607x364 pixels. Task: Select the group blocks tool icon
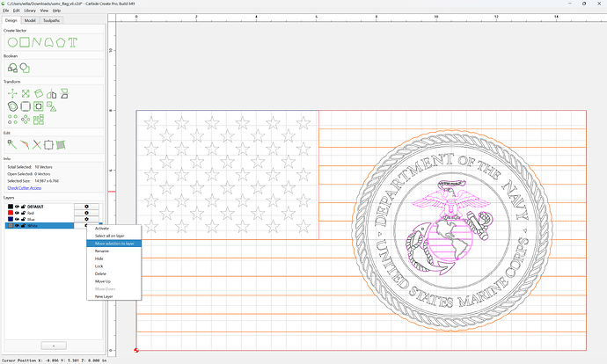pyautogui.click(x=39, y=120)
